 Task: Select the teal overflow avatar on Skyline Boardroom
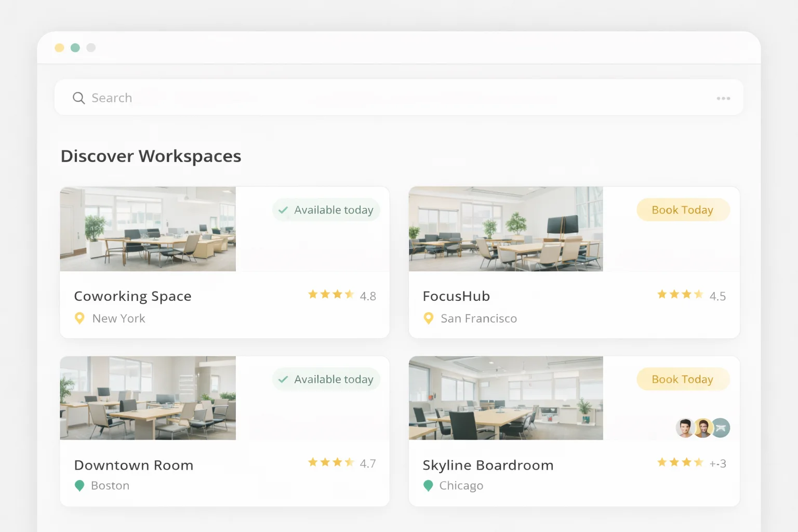[722, 428]
